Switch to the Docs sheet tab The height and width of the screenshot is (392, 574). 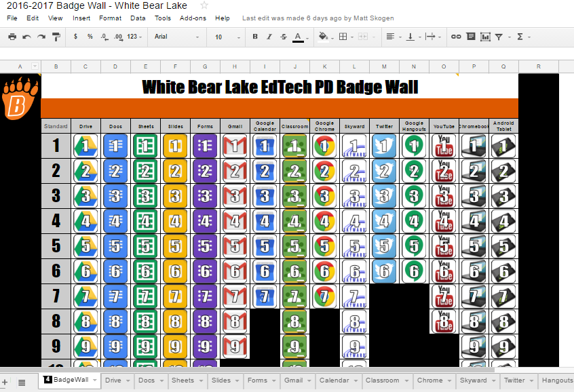coord(147,380)
